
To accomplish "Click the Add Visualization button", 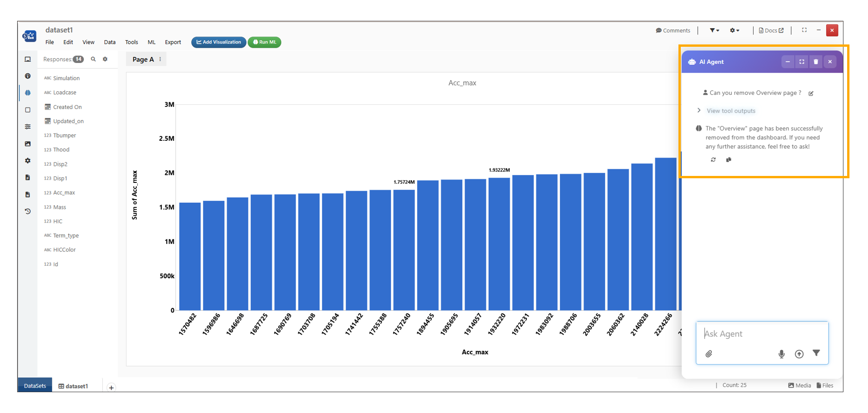I will point(219,42).
